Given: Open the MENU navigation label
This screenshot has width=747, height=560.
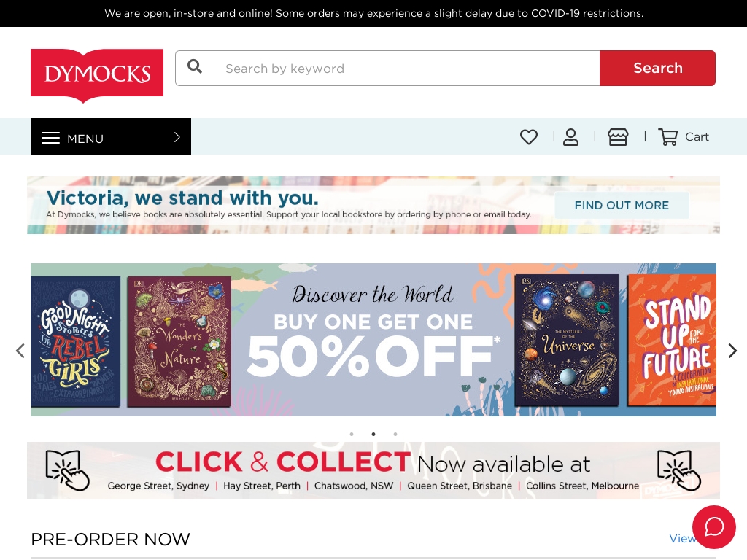Looking at the screenshot, I should click(85, 139).
